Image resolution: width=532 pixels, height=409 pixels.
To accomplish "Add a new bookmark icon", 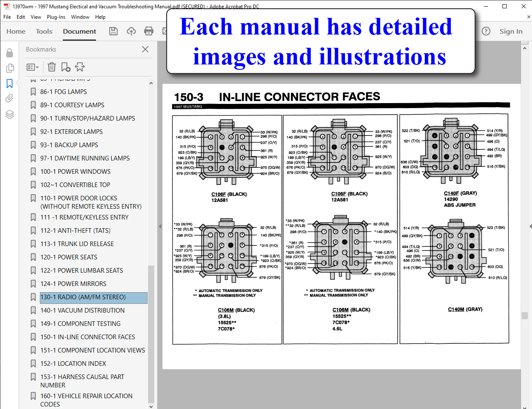I will [66, 67].
